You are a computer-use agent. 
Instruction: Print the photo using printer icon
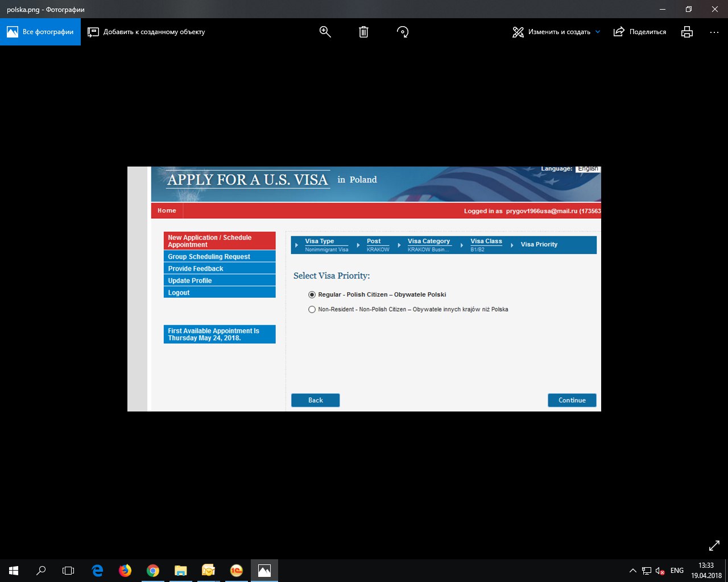click(x=687, y=32)
